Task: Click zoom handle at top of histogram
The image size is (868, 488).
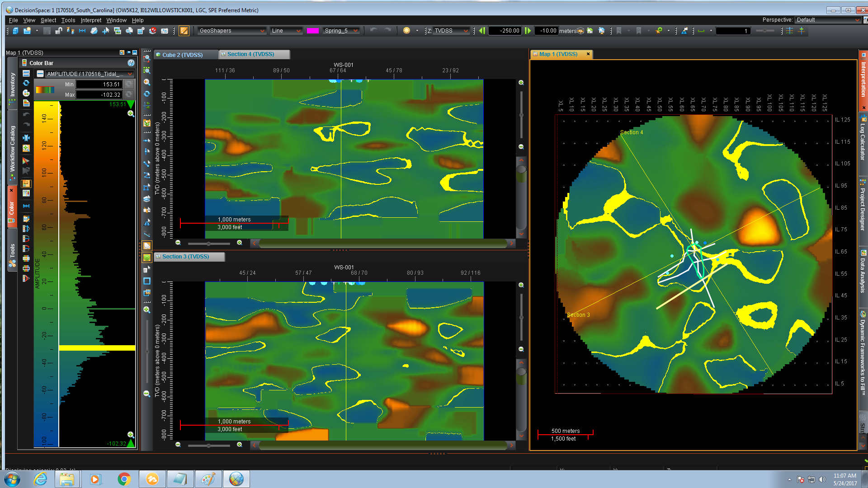Action: coord(131,113)
